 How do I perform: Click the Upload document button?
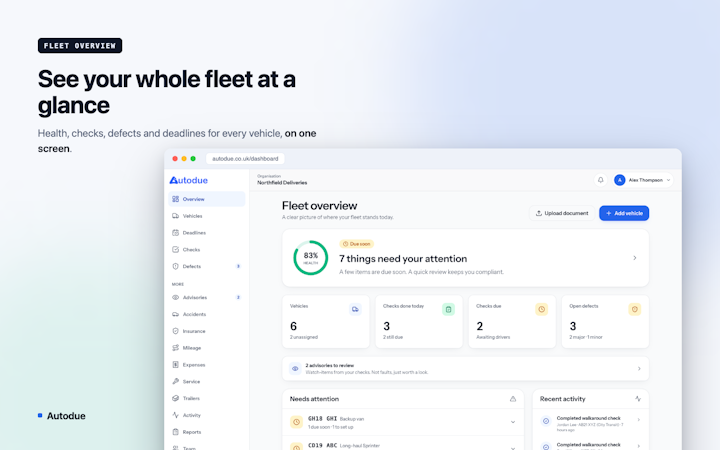tap(562, 214)
